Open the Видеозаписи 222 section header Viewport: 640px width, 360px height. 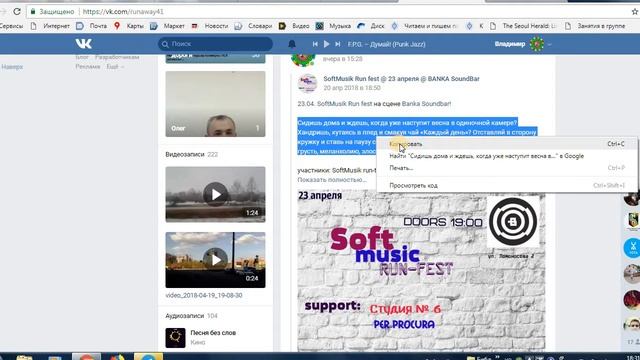(x=191, y=154)
